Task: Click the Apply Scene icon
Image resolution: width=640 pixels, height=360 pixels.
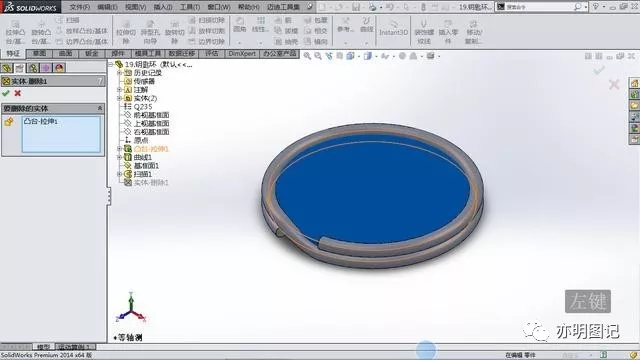Action: tap(413, 56)
